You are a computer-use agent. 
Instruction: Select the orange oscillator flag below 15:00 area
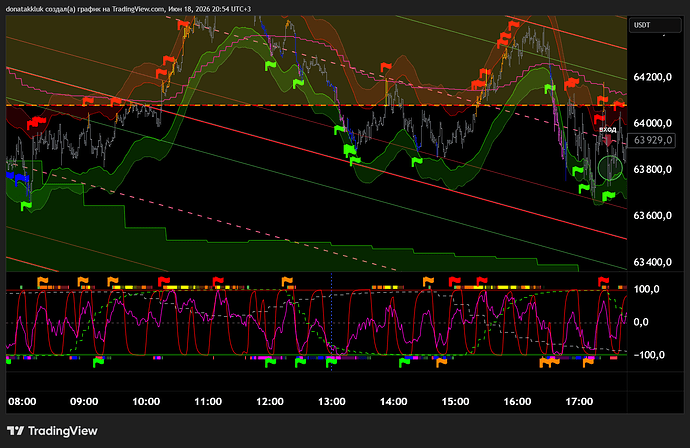coord(441,362)
